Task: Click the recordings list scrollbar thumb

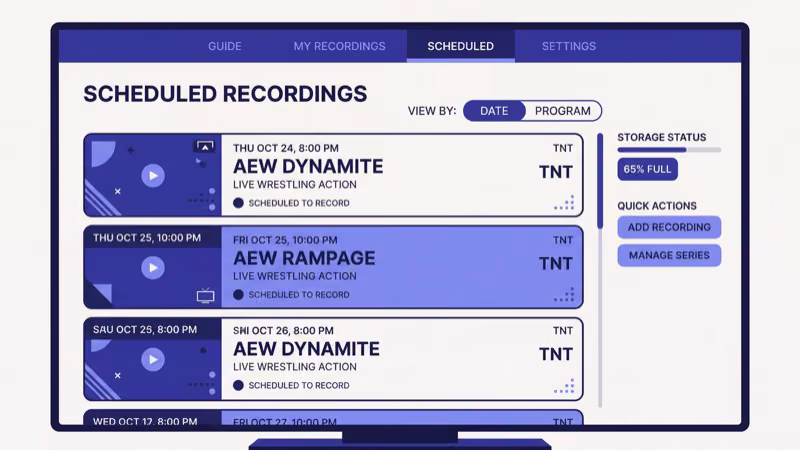Action: [x=600, y=181]
